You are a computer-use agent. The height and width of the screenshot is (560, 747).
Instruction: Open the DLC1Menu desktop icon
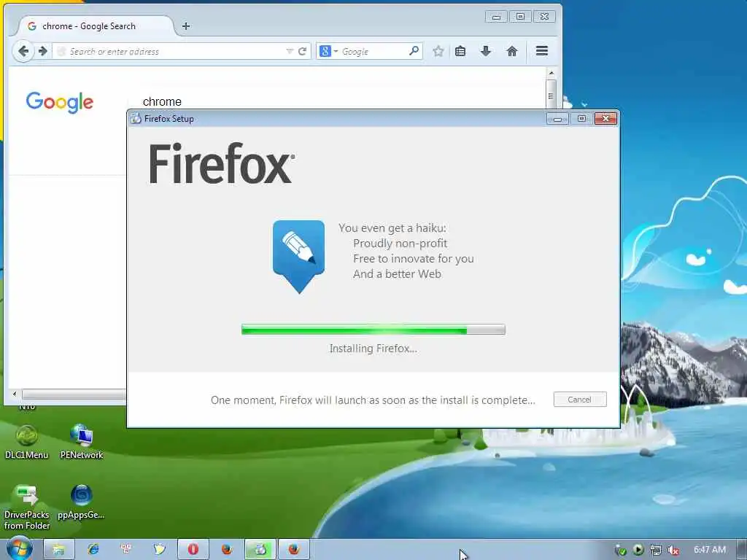(27, 443)
